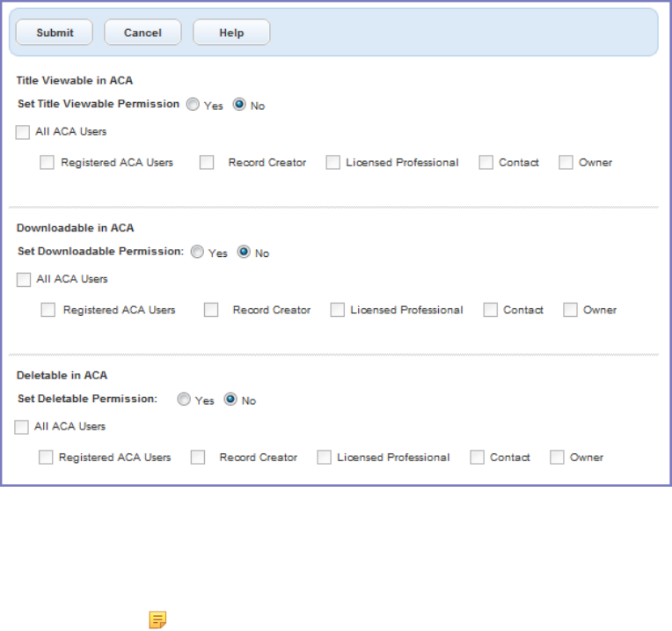672x631 pixels.
Task: Select No for Set Downloadable Permission
Action: pyautogui.click(x=244, y=252)
